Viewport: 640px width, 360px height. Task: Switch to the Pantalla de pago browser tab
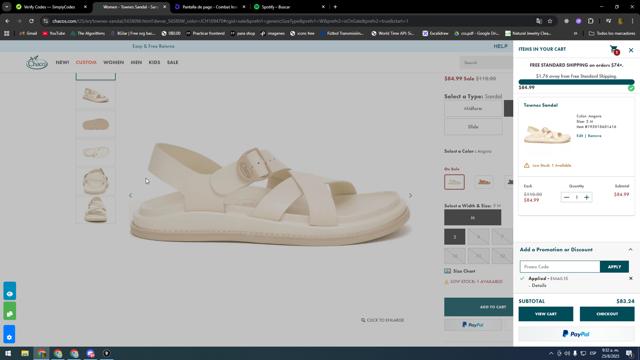click(x=209, y=7)
